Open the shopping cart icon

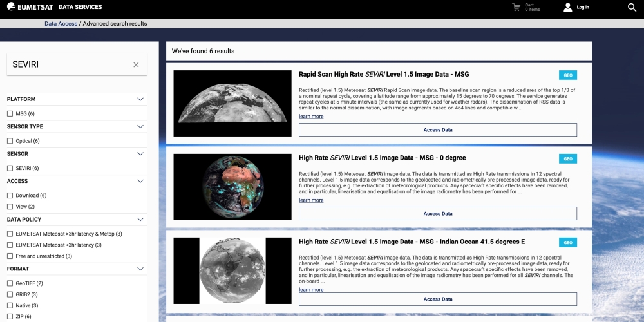tap(516, 7)
